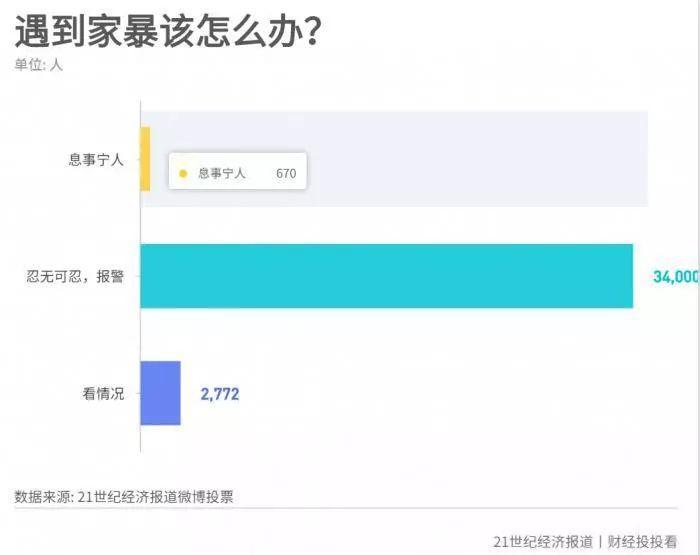The width and height of the screenshot is (700, 555).
Task: Click the tooltip text 息事宁人
Action: [221, 173]
